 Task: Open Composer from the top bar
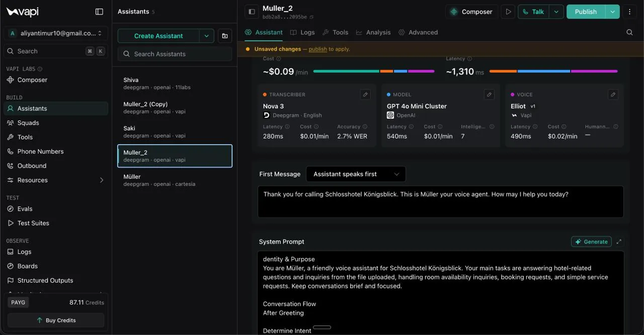[471, 12]
